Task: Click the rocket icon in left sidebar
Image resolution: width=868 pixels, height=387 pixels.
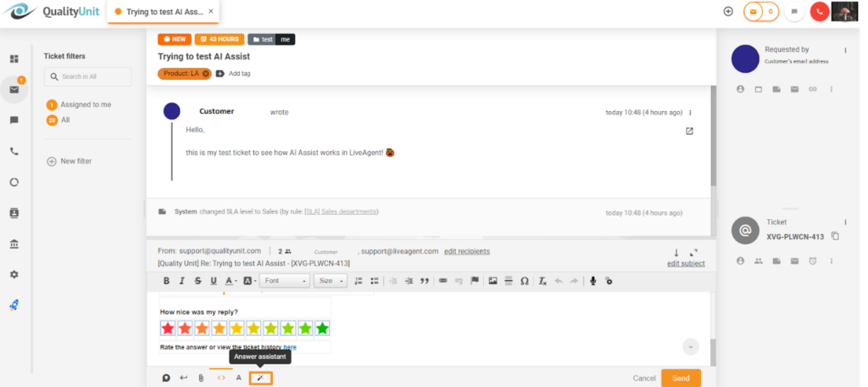Action: [x=14, y=305]
